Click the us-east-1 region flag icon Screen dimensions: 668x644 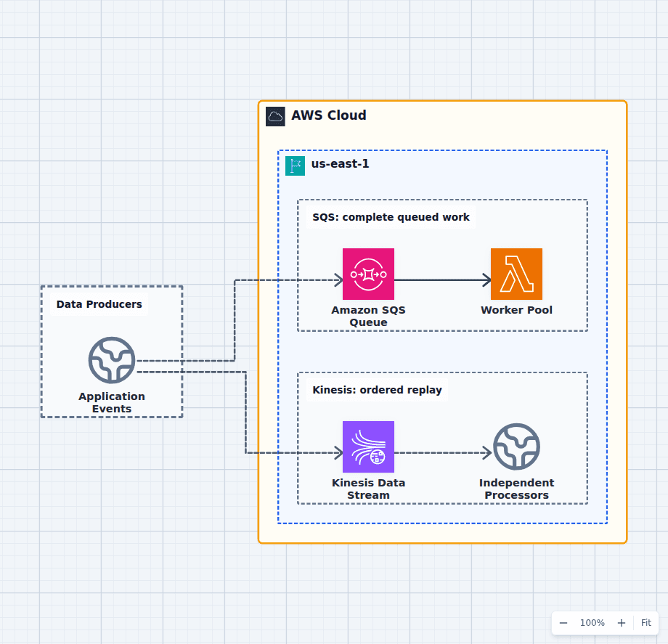[x=295, y=166]
